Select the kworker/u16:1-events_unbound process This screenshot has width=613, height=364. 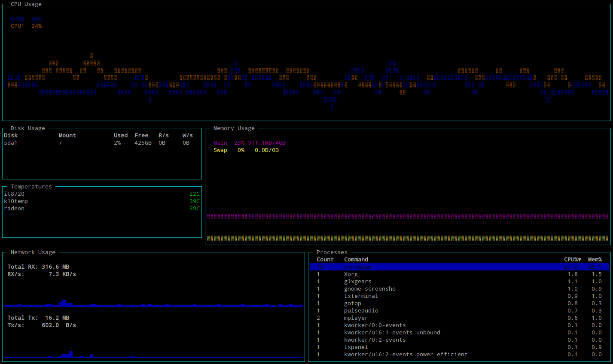[459, 333]
